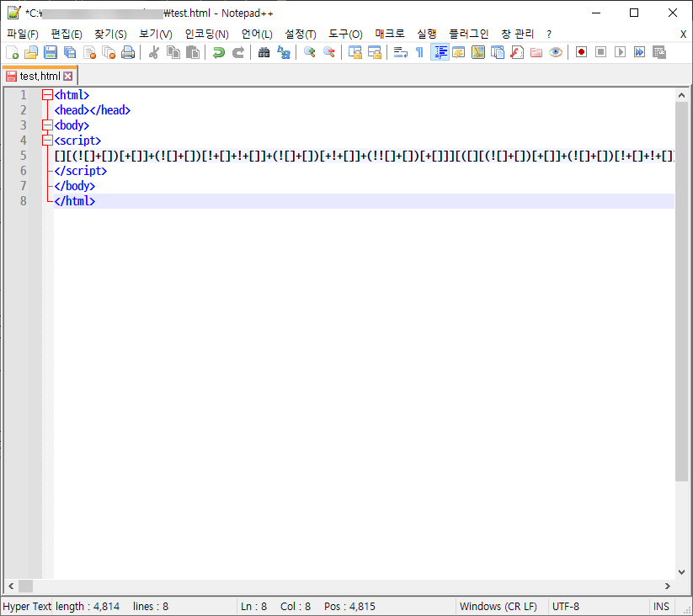Select the test.html tab
The height and width of the screenshot is (616, 693).
[x=40, y=76]
